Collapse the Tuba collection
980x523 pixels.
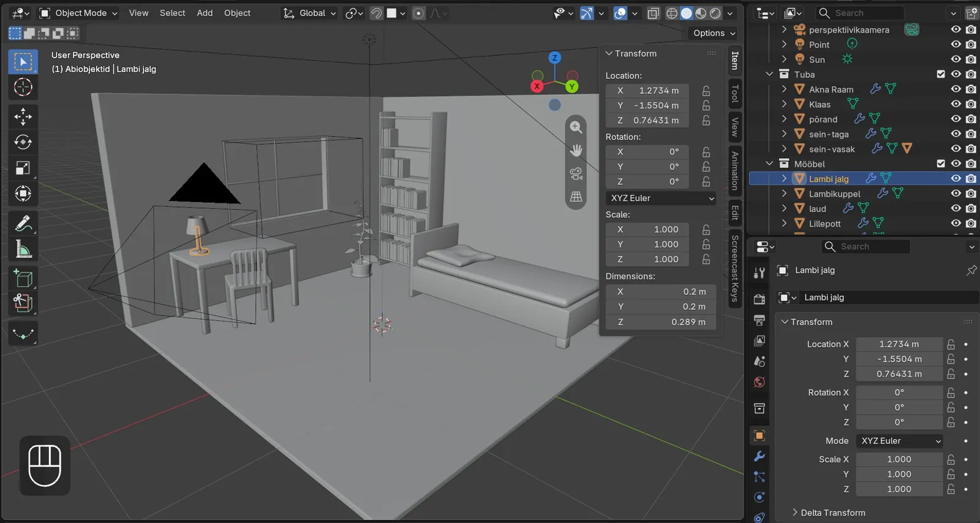coord(770,74)
